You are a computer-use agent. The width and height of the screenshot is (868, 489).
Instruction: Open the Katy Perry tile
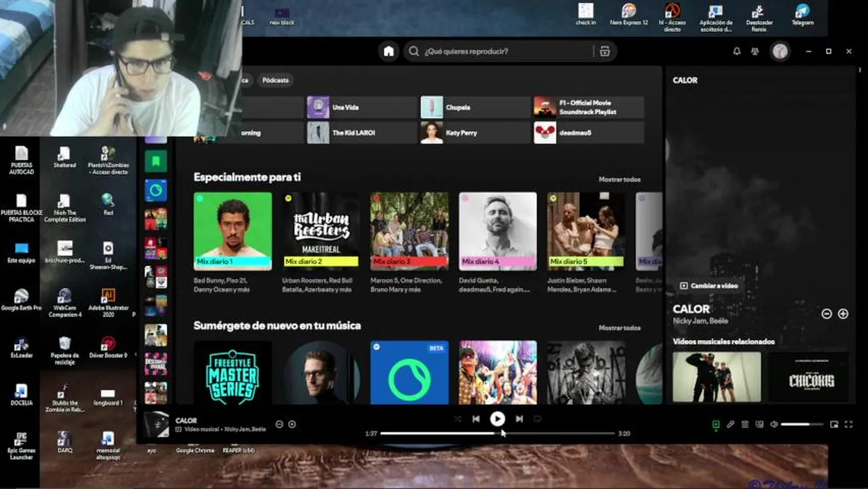pos(475,132)
